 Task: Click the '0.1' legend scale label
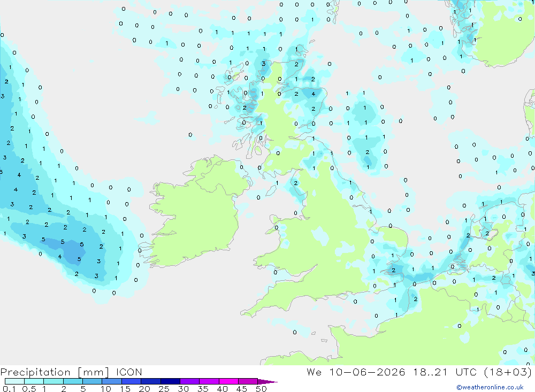click(9, 389)
